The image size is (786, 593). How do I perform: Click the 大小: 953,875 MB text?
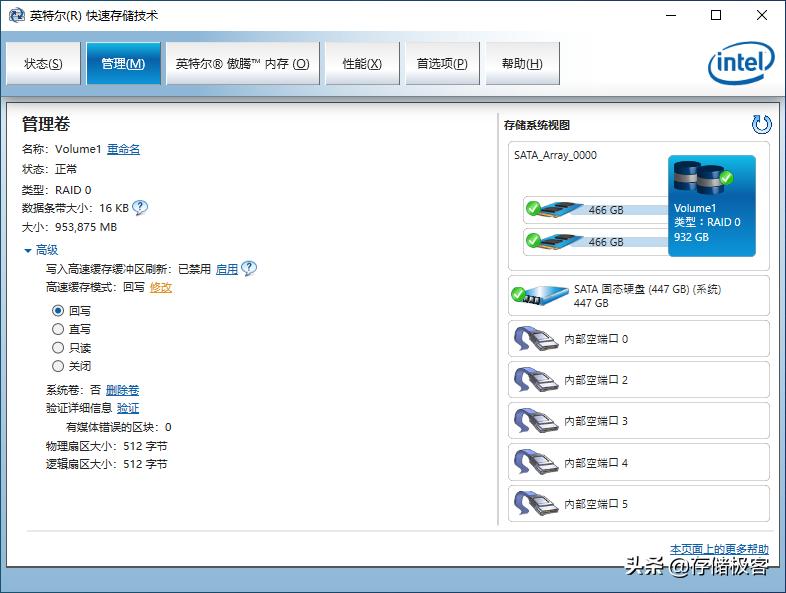tap(69, 227)
